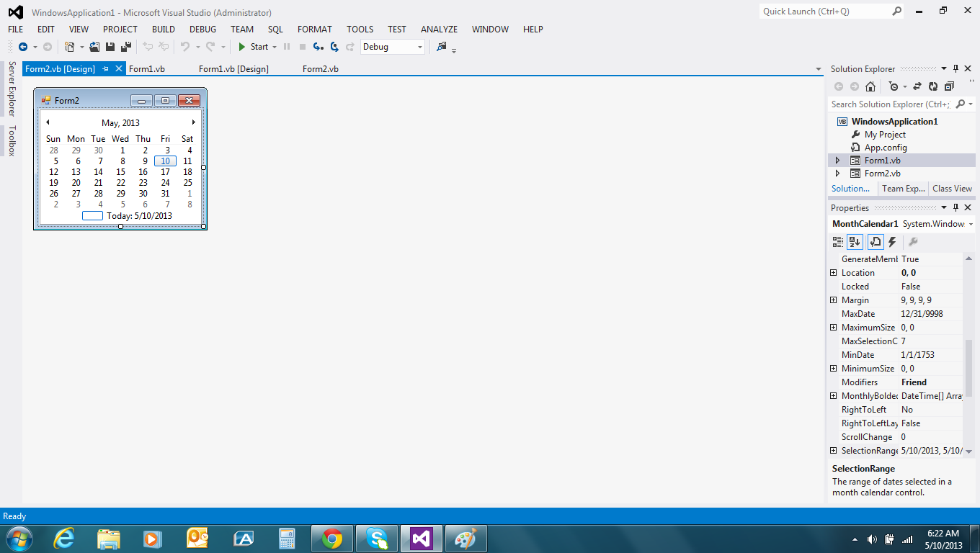Image resolution: width=980 pixels, height=553 pixels.
Task: Open document tabs overflow dropdown
Action: point(818,69)
